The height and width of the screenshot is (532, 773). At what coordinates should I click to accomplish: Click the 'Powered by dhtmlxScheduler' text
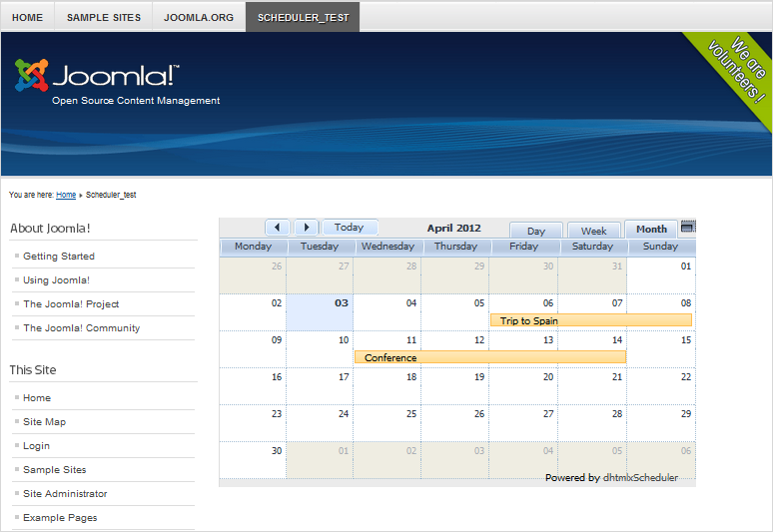(x=611, y=478)
